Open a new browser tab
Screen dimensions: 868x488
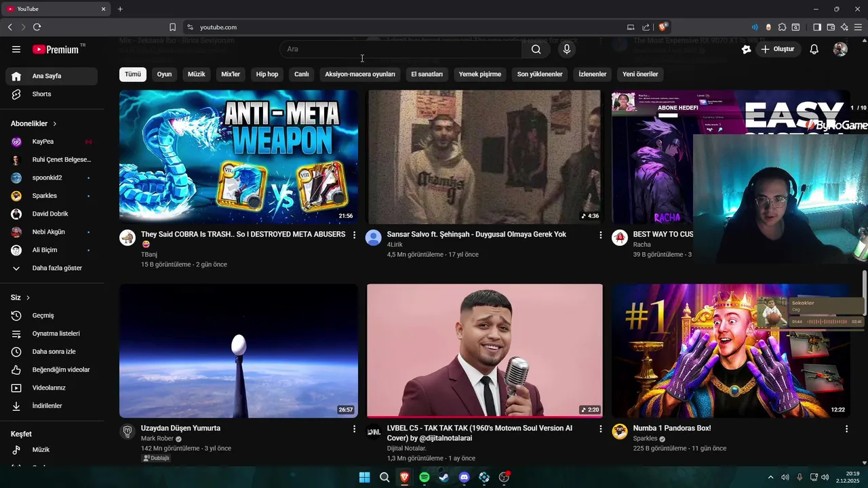120,9
